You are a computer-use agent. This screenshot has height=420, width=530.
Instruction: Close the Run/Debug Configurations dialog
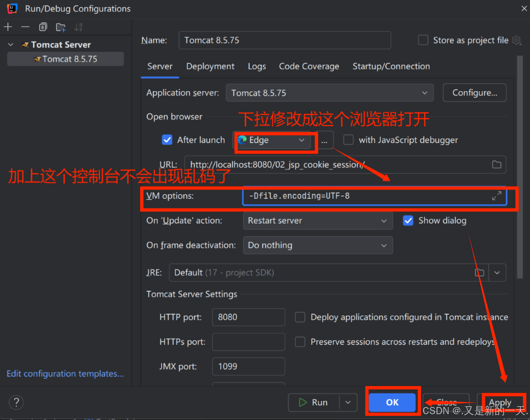(524, 8)
